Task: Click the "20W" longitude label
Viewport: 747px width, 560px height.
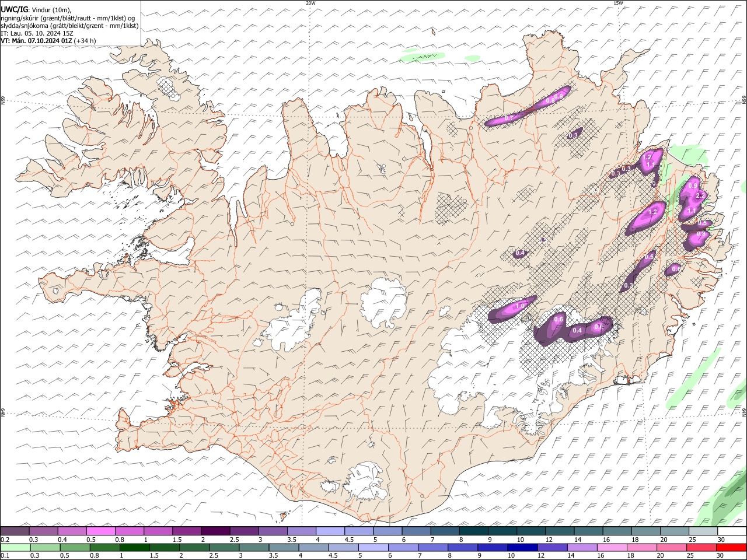Action: coord(310,3)
